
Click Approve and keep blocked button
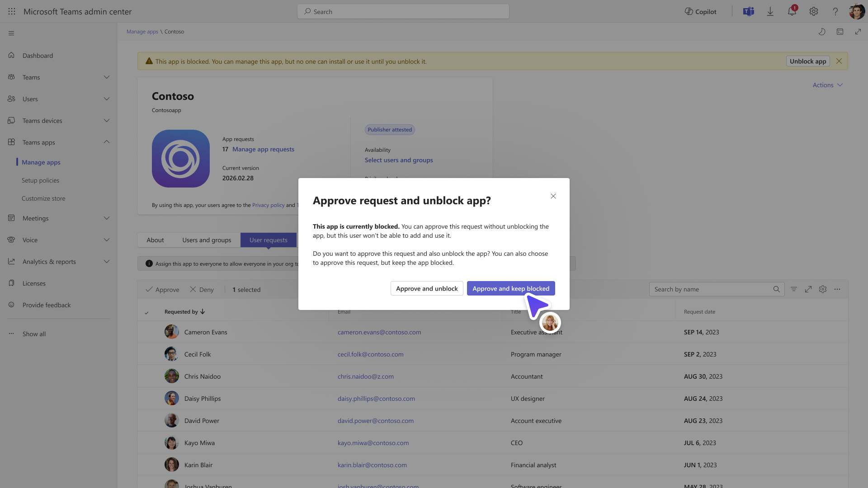[511, 288]
